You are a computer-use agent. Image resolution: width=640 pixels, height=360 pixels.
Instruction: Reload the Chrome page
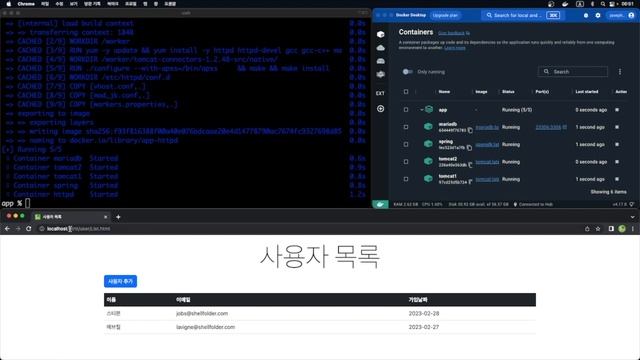point(29,229)
